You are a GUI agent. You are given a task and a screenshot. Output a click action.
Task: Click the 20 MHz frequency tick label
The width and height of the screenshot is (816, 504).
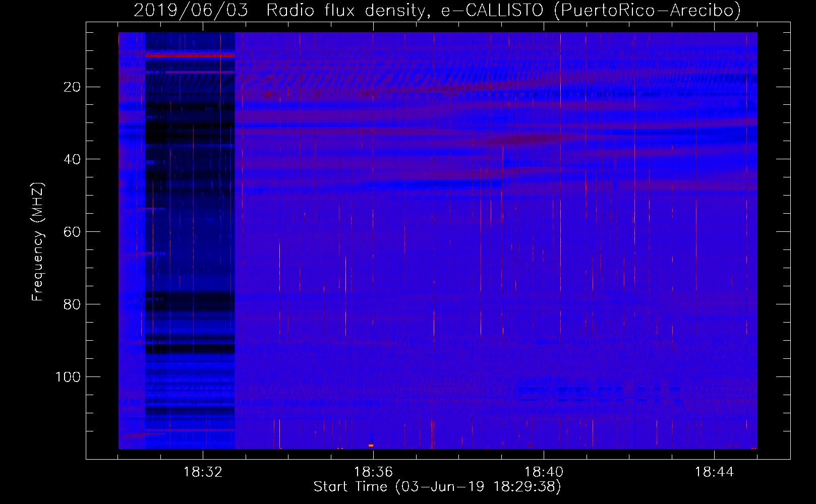tap(71, 87)
